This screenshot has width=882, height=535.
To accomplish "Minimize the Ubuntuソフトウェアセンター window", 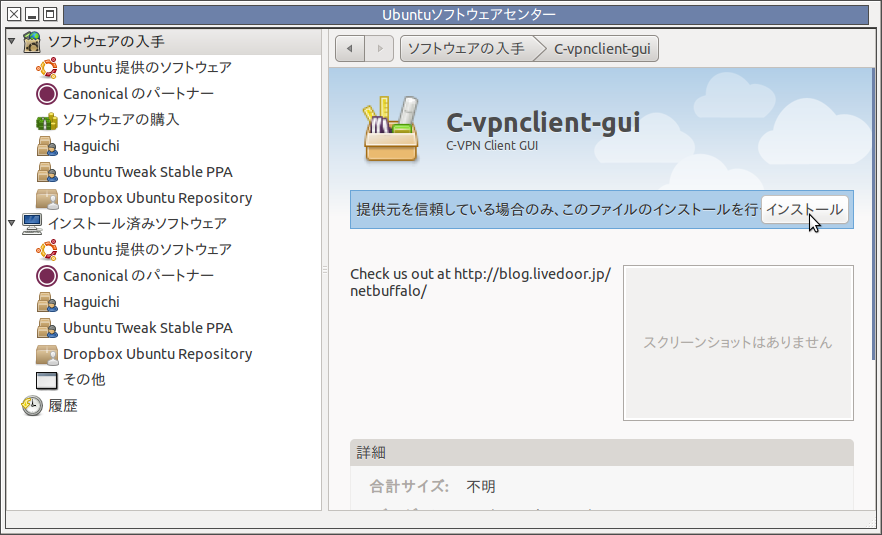I will click(x=32, y=14).
